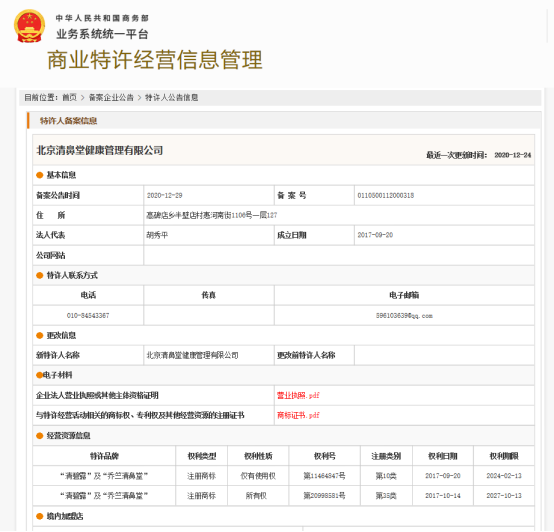554x532 pixels.
Task: Click the 商业特许经营信息管理 page title
Action: click(x=155, y=59)
